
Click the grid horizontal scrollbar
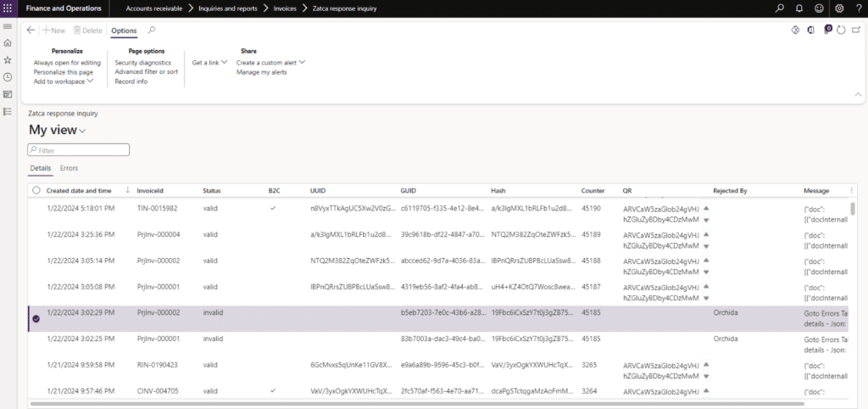click(x=416, y=404)
